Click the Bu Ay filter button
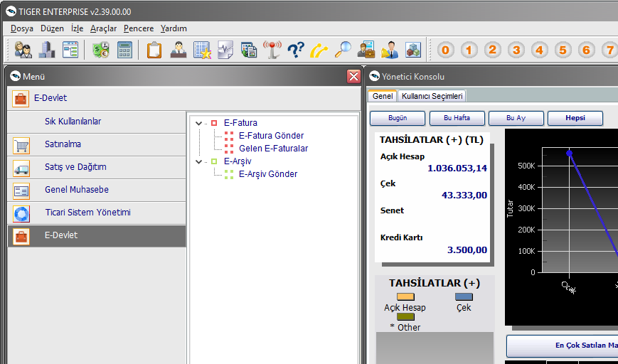Viewport: 618px width, 364px height. 516,118
